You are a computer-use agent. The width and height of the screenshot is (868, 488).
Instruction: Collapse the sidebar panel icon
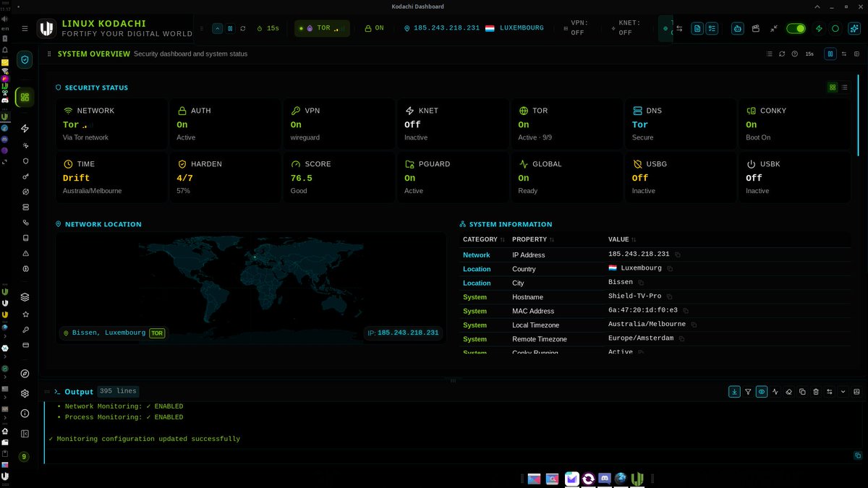click(x=25, y=434)
